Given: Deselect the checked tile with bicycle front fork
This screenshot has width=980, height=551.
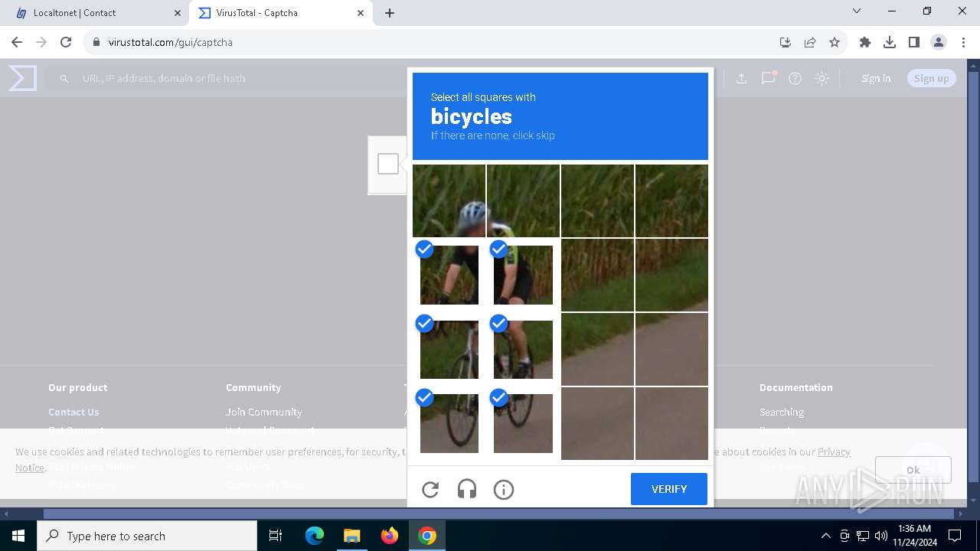Looking at the screenshot, I should click(449, 349).
